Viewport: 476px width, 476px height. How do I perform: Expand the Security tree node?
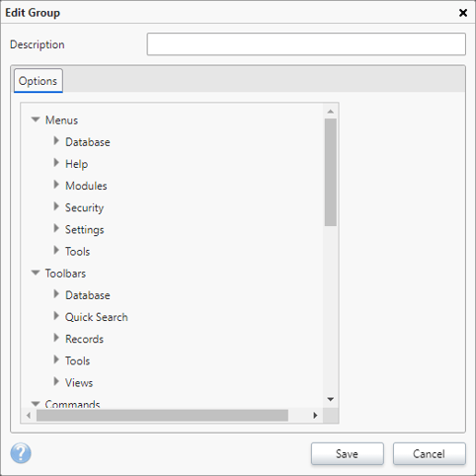[56, 206]
